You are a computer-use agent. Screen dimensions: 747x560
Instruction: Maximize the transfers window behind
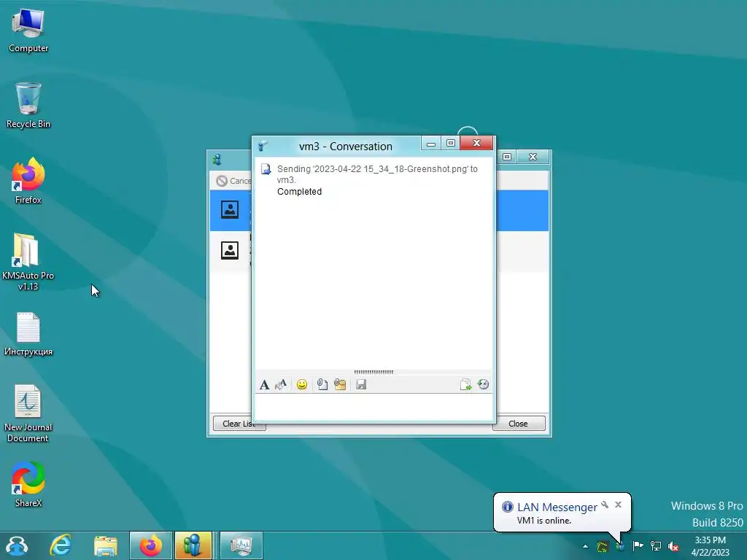tap(508, 157)
